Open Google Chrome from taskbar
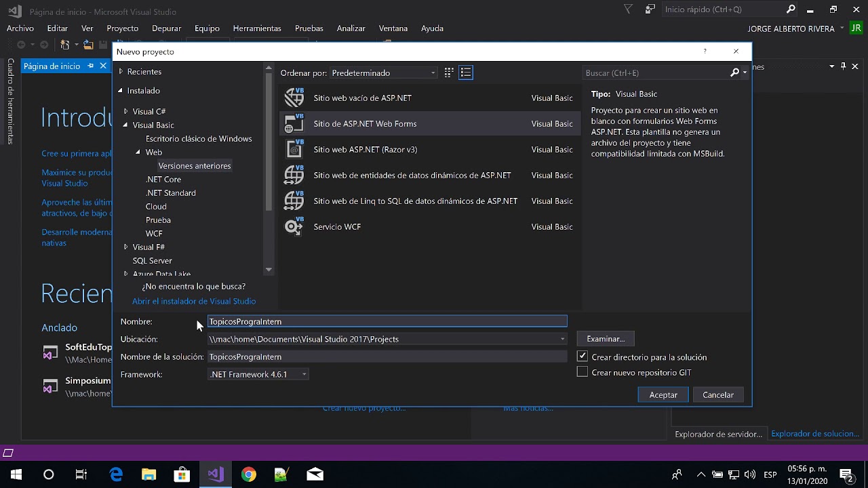 249,474
